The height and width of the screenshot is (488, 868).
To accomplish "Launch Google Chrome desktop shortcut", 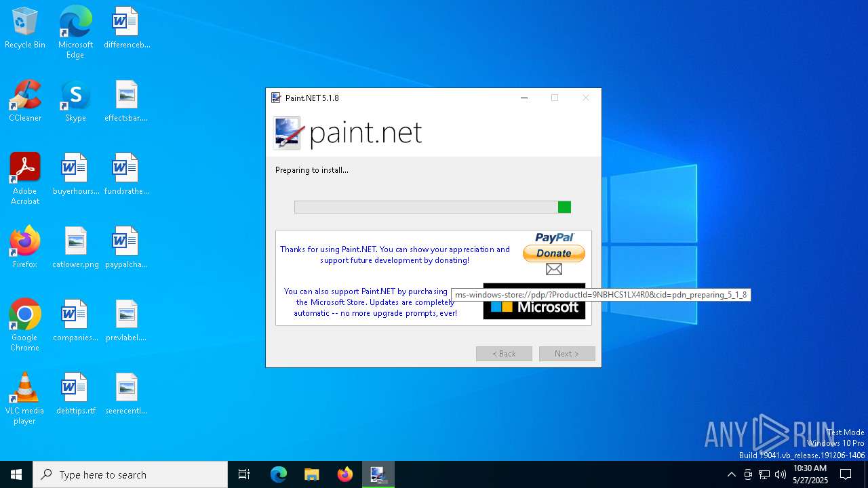I will (x=25, y=325).
